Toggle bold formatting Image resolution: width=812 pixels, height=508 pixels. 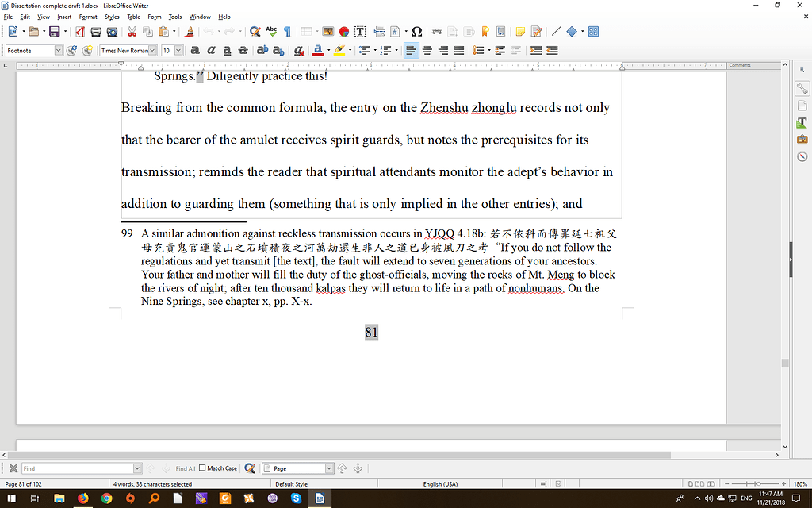(x=194, y=50)
